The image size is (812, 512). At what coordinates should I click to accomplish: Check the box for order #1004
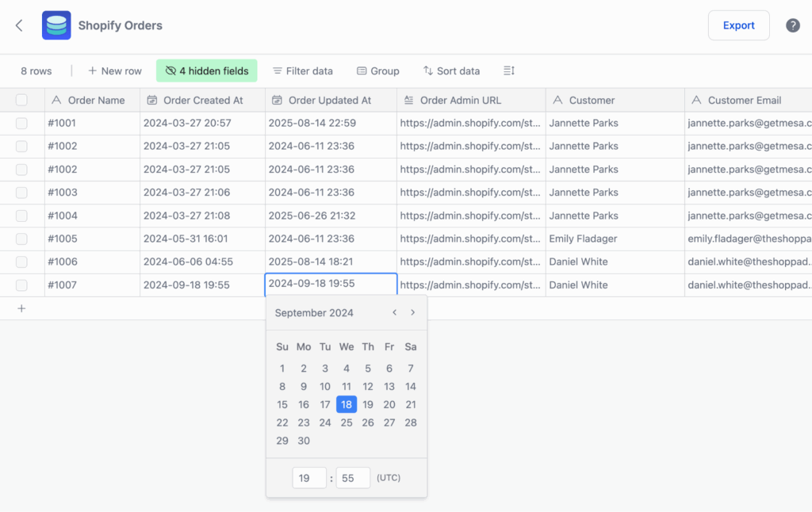21,216
